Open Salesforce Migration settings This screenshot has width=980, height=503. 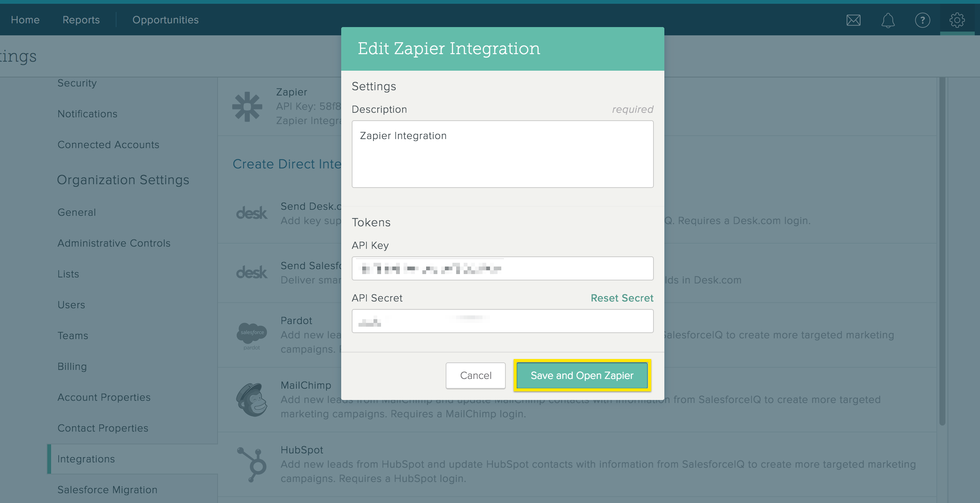tap(107, 490)
